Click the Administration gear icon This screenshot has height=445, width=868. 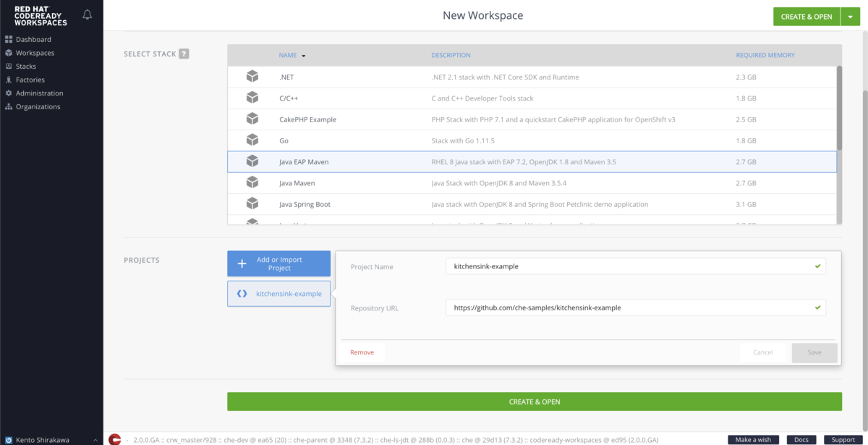pos(9,93)
